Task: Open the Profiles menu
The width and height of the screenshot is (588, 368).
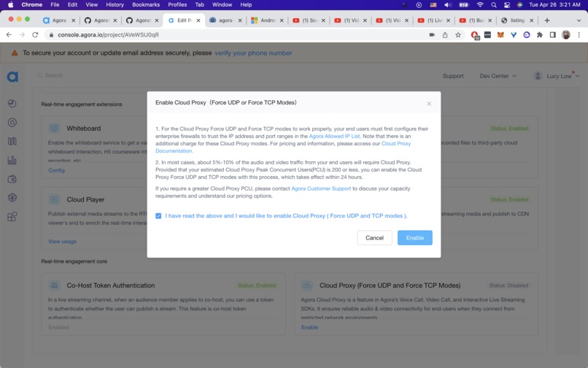Action: [177, 5]
